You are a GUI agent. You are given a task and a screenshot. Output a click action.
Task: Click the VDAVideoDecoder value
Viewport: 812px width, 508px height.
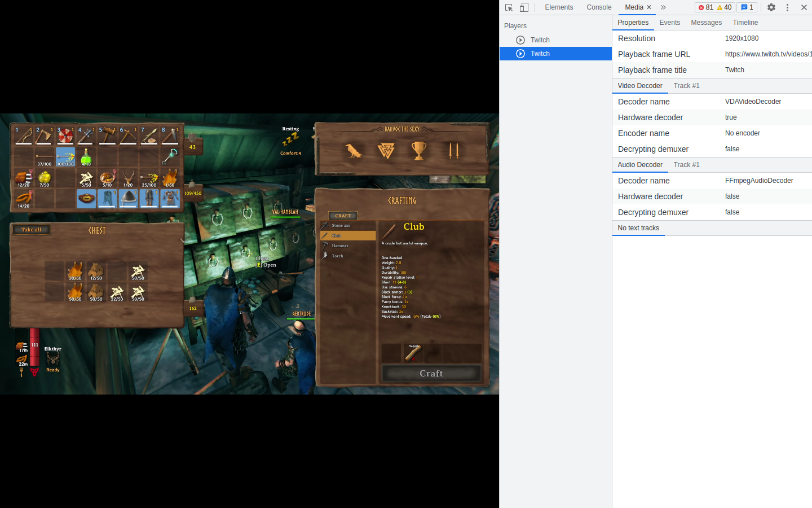(753, 102)
